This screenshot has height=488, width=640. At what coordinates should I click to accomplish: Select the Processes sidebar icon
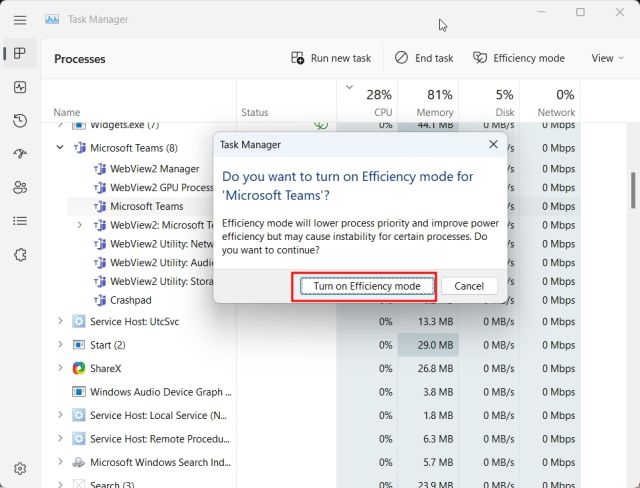click(20, 55)
